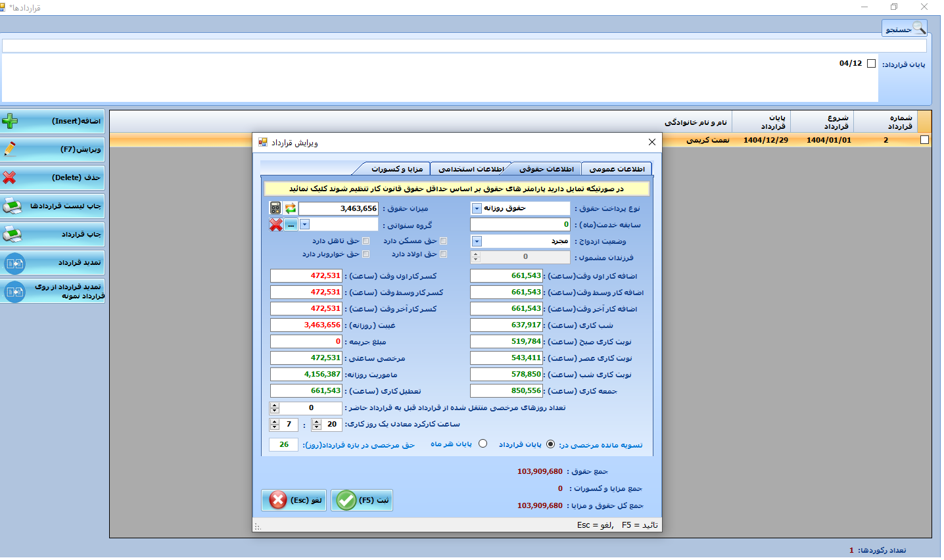Image resolution: width=944 pixels, height=560 pixels.
Task: Switch to the اطلاعات عمومی tab
Action: click(617, 170)
